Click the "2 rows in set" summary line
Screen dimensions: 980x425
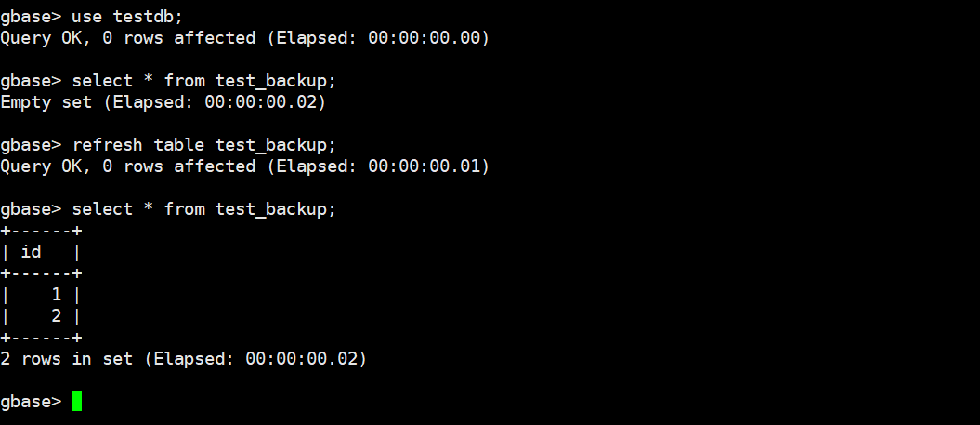coord(65,358)
